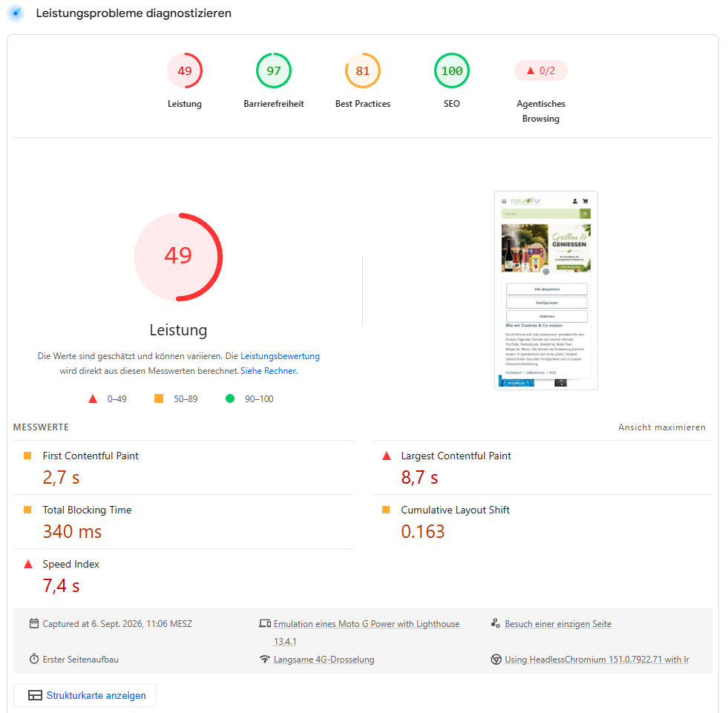This screenshot has width=728, height=713.
Task: Open Using HeadlessChromium 151.0.7922.71 link
Action: (597, 660)
